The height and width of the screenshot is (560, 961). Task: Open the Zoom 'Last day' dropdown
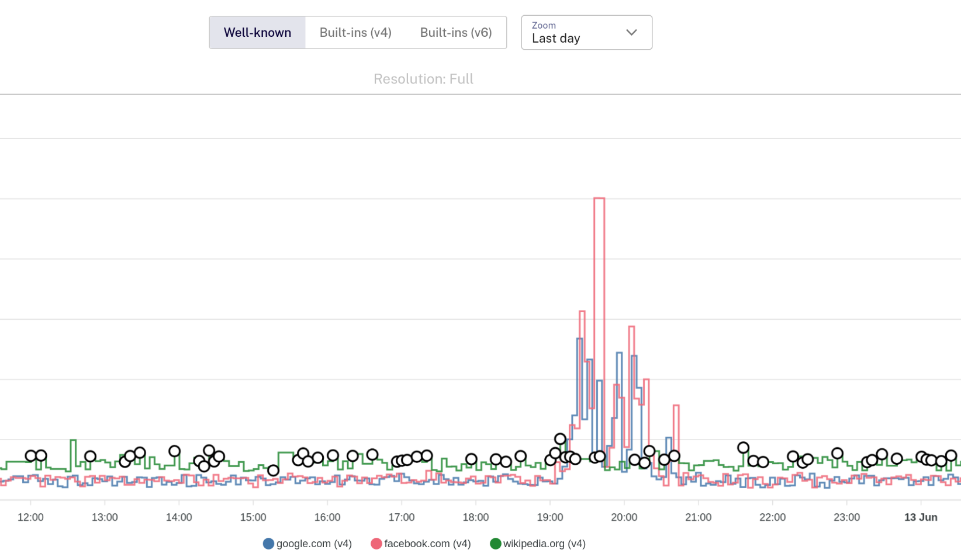click(x=586, y=33)
